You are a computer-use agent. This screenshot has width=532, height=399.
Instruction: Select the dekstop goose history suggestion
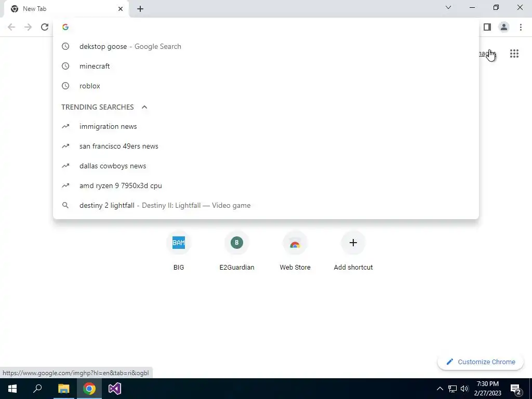[x=266, y=46]
